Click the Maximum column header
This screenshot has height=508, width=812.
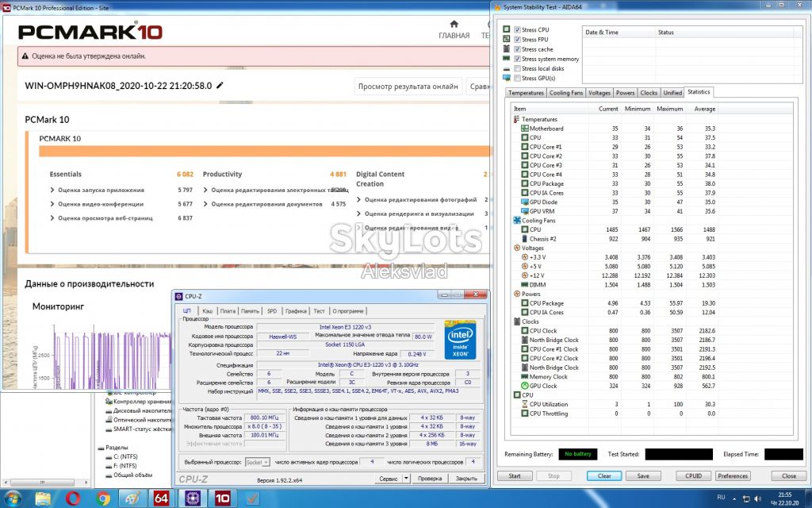click(x=669, y=109)
